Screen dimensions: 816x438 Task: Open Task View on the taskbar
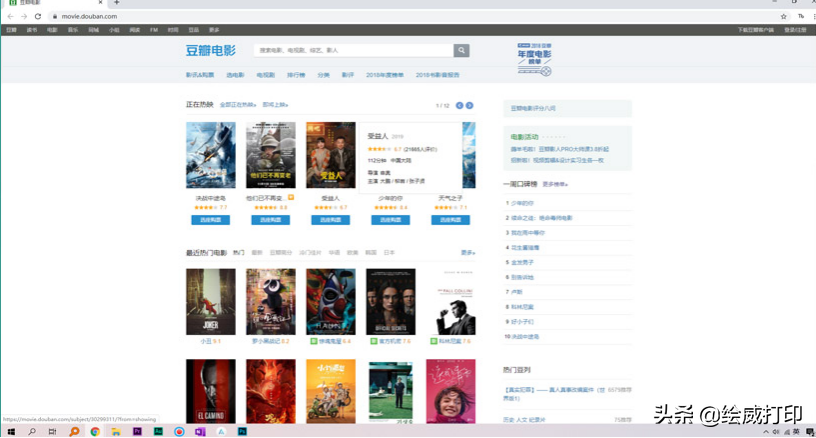53,432
